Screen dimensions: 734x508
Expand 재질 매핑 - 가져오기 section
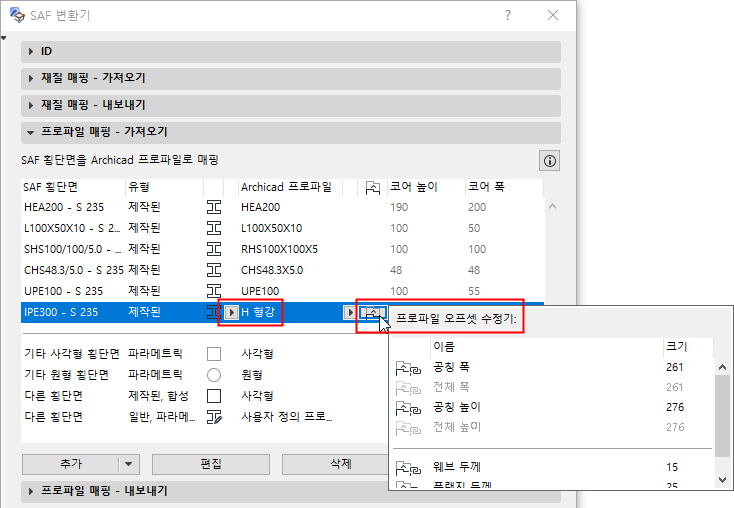[x=291, y=78]
